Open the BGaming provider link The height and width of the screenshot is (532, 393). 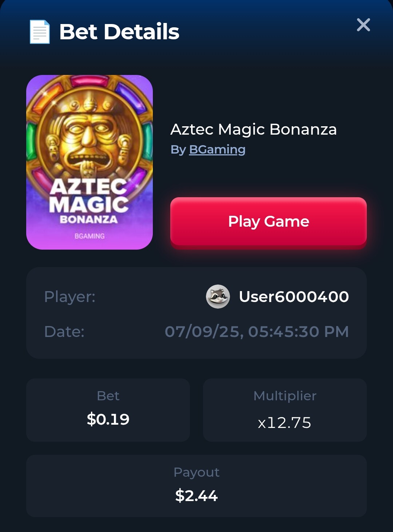pyautogui.click(x=217, y=149)
